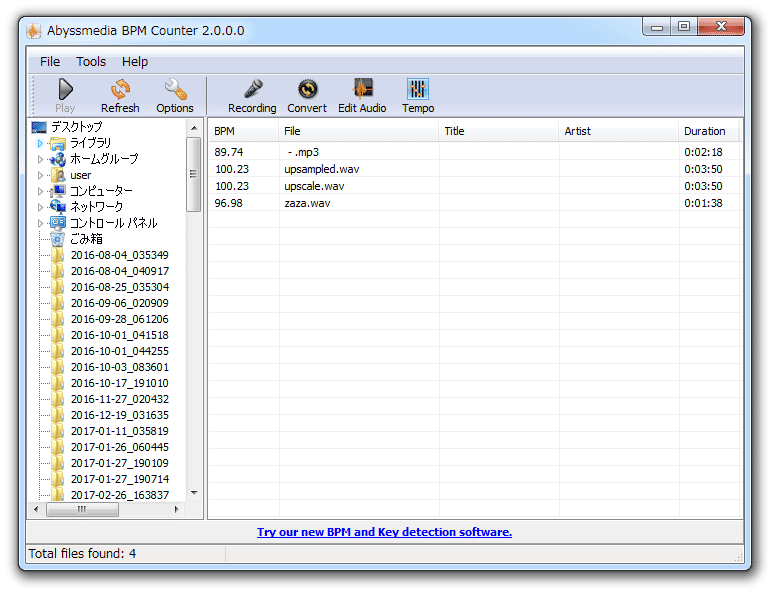The width and height of the screenshot is (772, 593).
Task: Click the user profile icon in tree
Action: (58, 175)
